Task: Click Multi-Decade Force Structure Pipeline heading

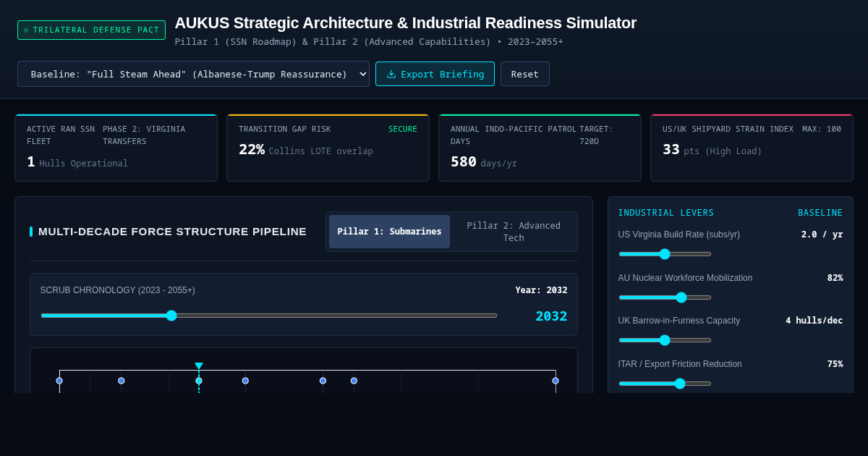Action: [x=172, y=232]
